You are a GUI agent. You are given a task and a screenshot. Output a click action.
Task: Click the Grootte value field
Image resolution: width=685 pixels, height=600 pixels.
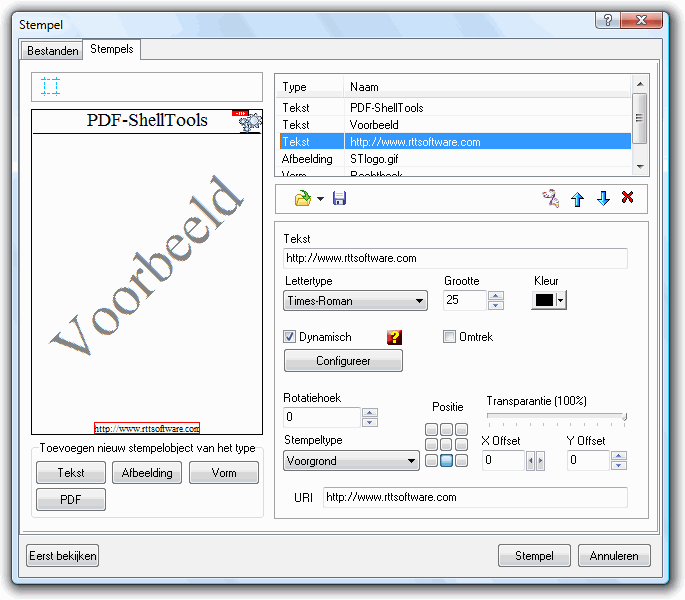click(x=465, y=300)
